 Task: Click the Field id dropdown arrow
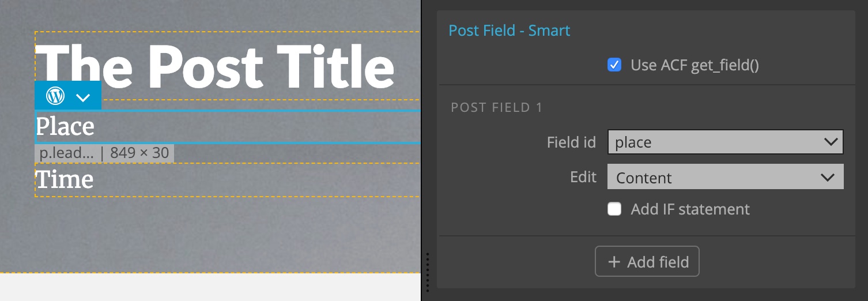coord(831,142)
